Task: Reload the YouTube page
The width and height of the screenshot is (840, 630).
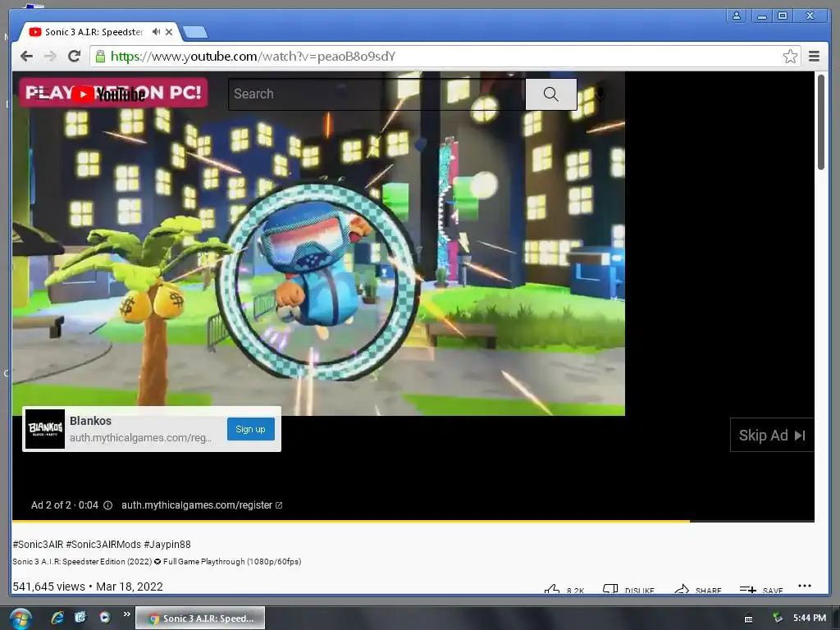Action: click(75, 57)
